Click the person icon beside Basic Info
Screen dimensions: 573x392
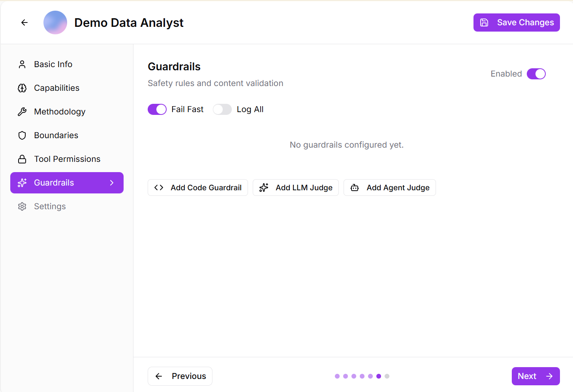(x=22, y=64)
